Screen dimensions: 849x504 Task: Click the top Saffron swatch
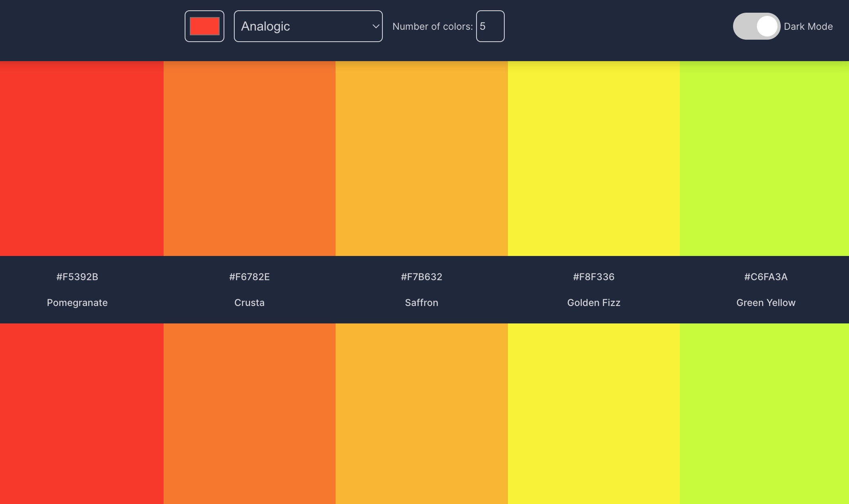tap(421, 158)
